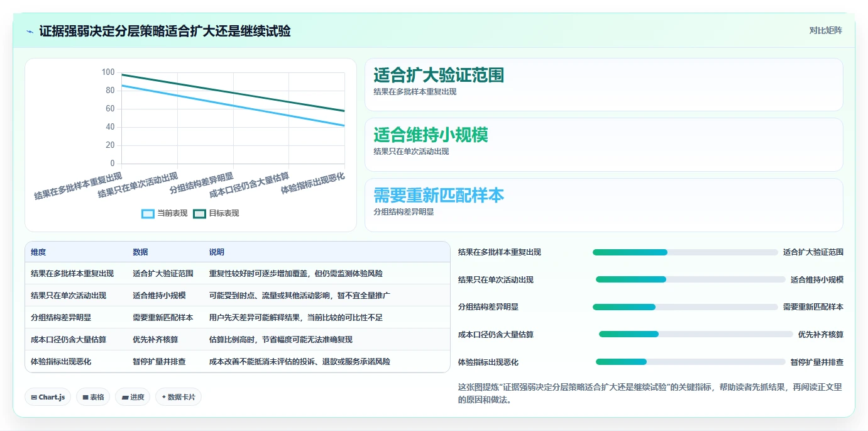The height and width of the screenshot is (431, 868).
Task: Toggle the 目标表现 legend swatch
Action: [x=199, y=213]
